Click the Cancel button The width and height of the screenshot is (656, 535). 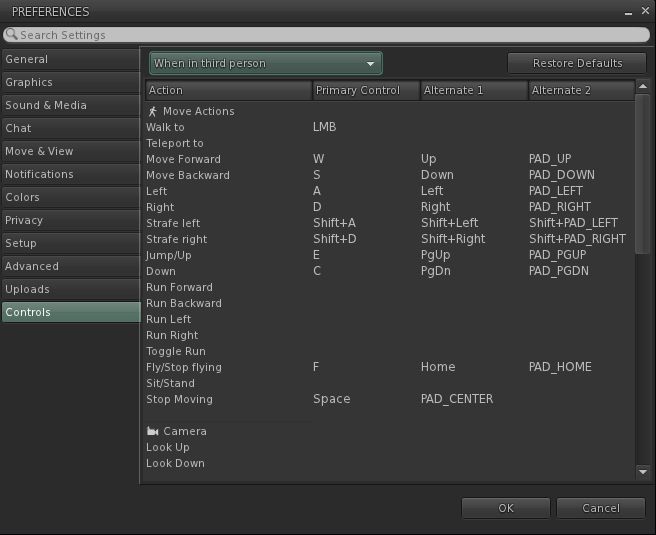tap(601, 508)
